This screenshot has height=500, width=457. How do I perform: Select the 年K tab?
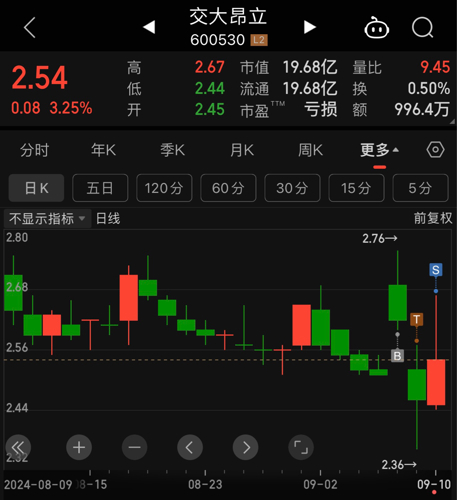point(104,150)
